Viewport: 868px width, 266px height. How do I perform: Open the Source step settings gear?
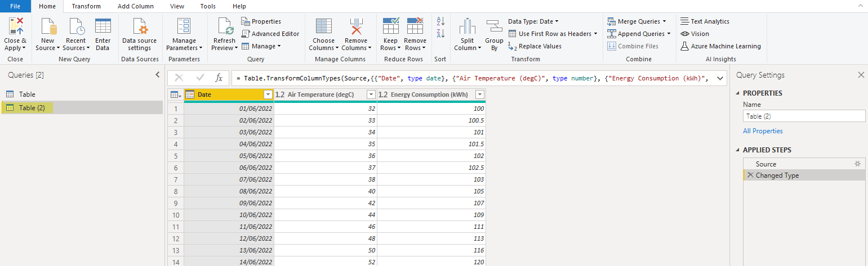[x=857, y=164]
